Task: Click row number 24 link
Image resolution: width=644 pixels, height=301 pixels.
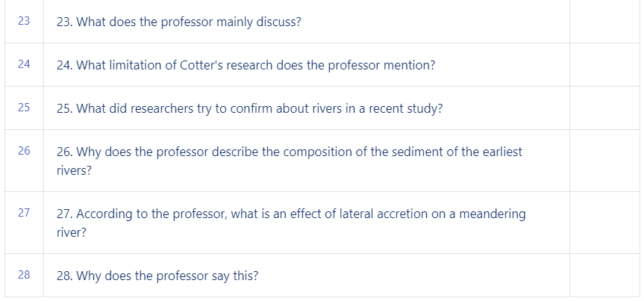Action: click(24, 64)
